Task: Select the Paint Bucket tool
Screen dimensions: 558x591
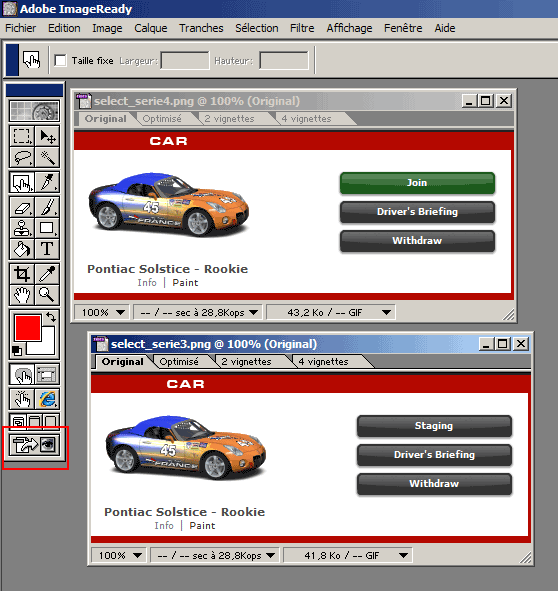Action: [x=21, y=249]
